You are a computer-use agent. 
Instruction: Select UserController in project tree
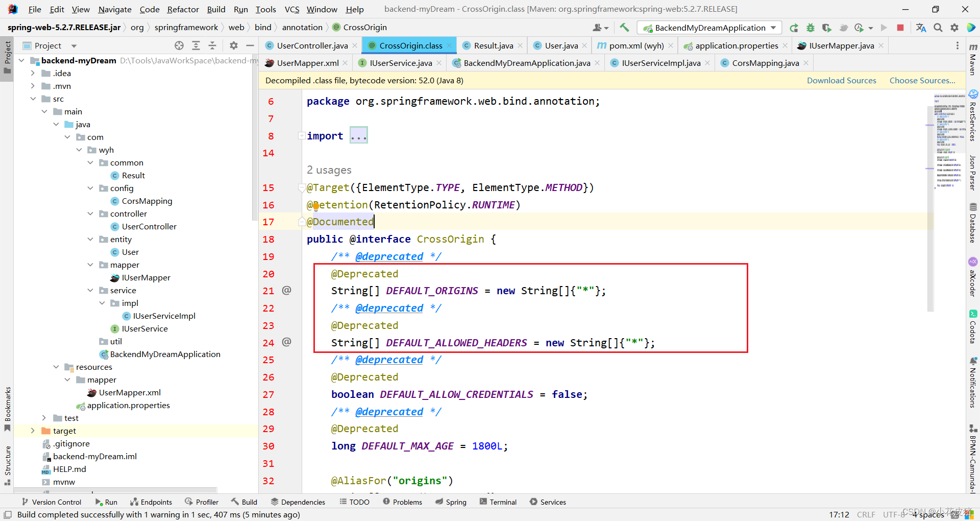click(x=149, y=226)
